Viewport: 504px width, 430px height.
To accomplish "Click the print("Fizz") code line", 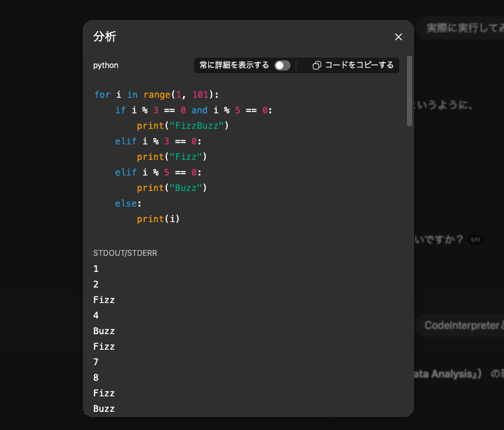I will click(x=171, y=157).
